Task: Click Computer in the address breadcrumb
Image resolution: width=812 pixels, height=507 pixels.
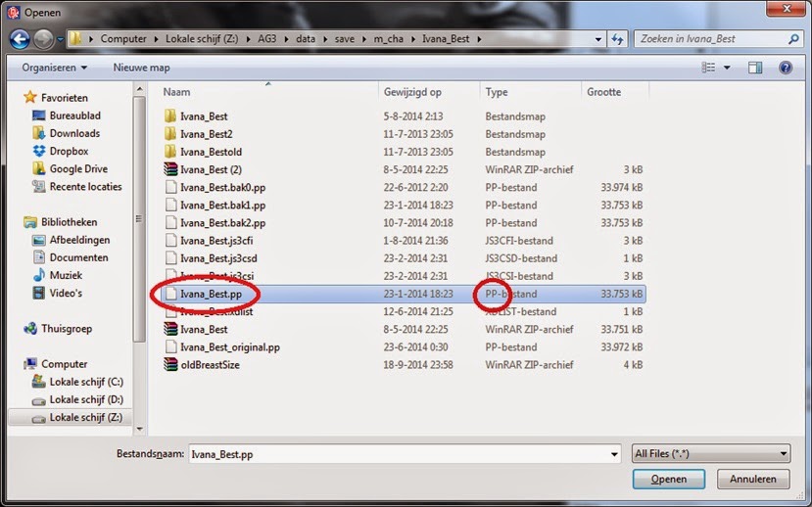Action: [x=123, y=39]
